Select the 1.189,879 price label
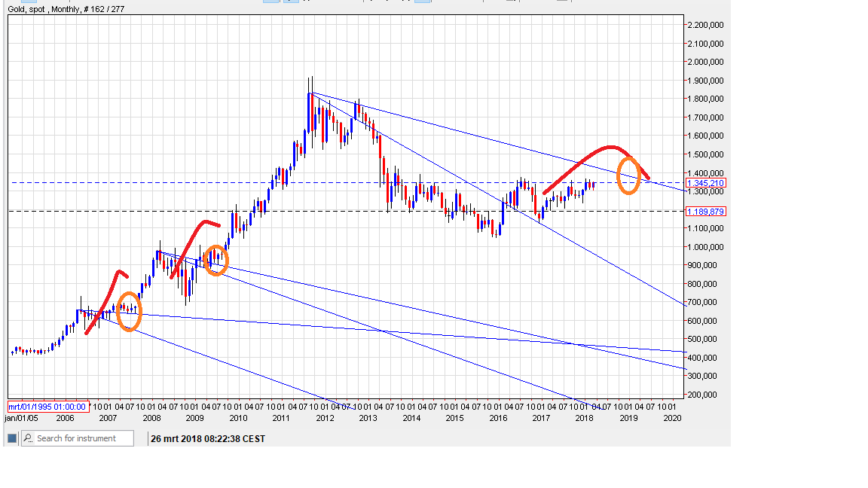This screenshot has width=868, height=488. click(x=706, y=212)
